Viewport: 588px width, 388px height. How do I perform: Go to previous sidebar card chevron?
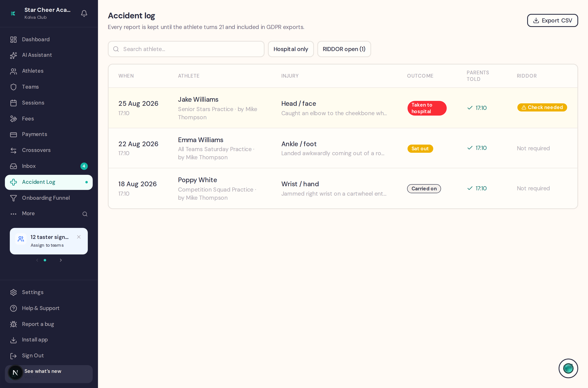point(37,260)
